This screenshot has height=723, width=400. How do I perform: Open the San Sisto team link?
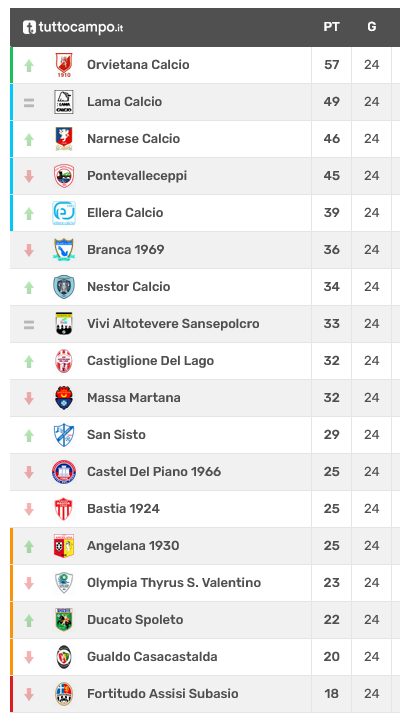pos(116,434)
